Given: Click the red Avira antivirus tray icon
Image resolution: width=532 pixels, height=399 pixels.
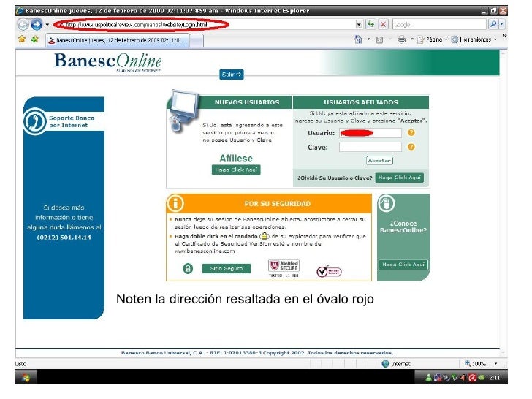Looking at the screenshot, I should (x=472, y=378).
